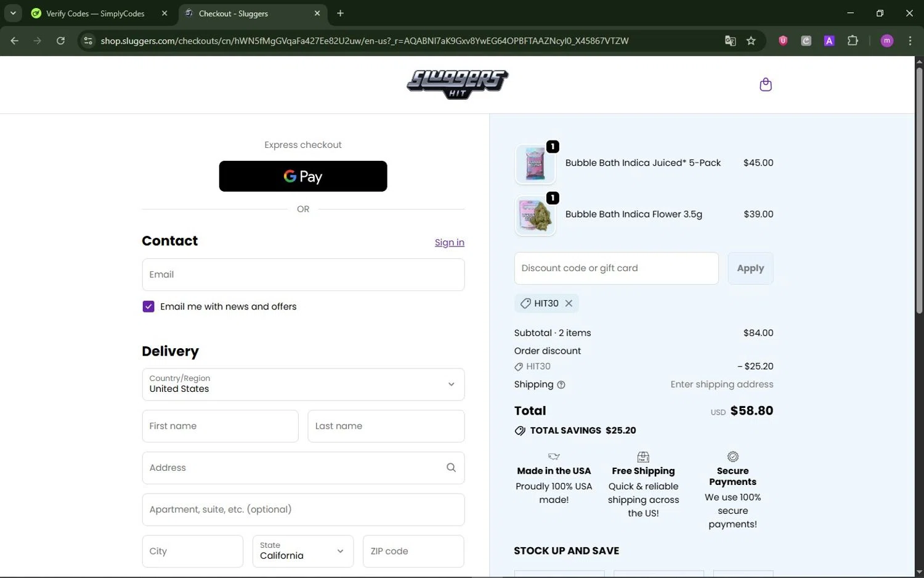Viewport: 924px width, 578px height.
Task: Click the Apply discount button
Action: [750, 268]
